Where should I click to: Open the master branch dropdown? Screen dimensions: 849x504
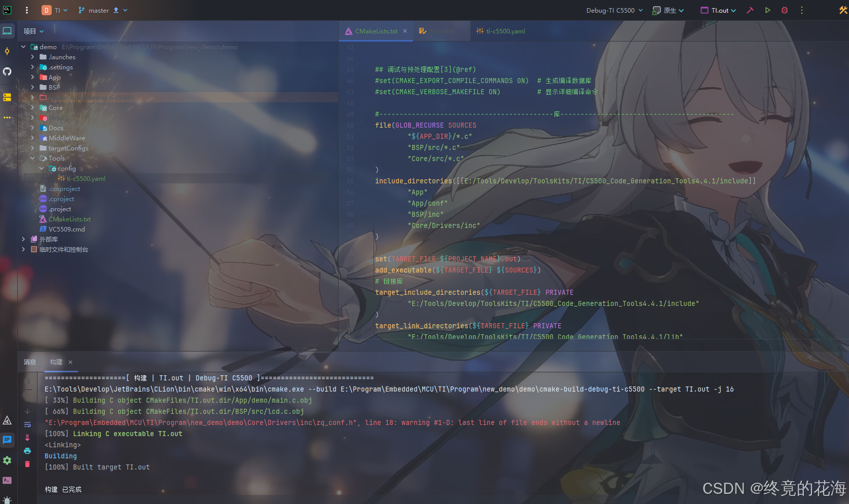(x=103, y=10)
